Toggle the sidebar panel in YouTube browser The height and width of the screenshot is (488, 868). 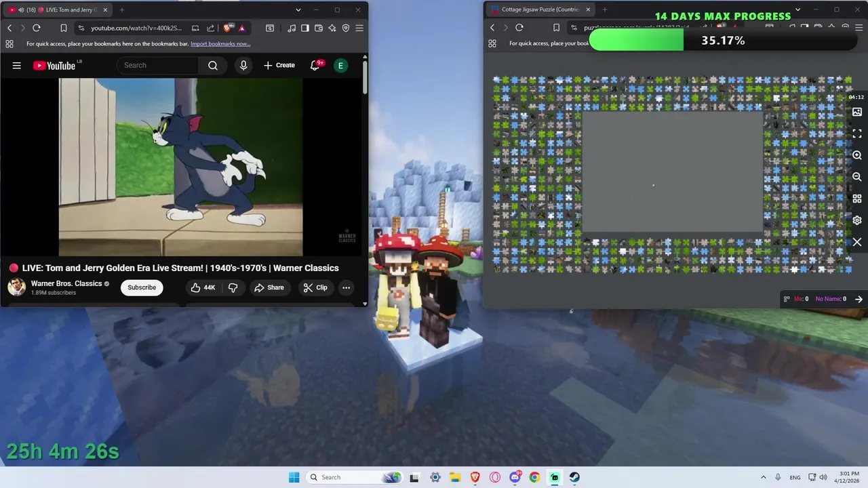pyautogui.click(x=305, y=28)
